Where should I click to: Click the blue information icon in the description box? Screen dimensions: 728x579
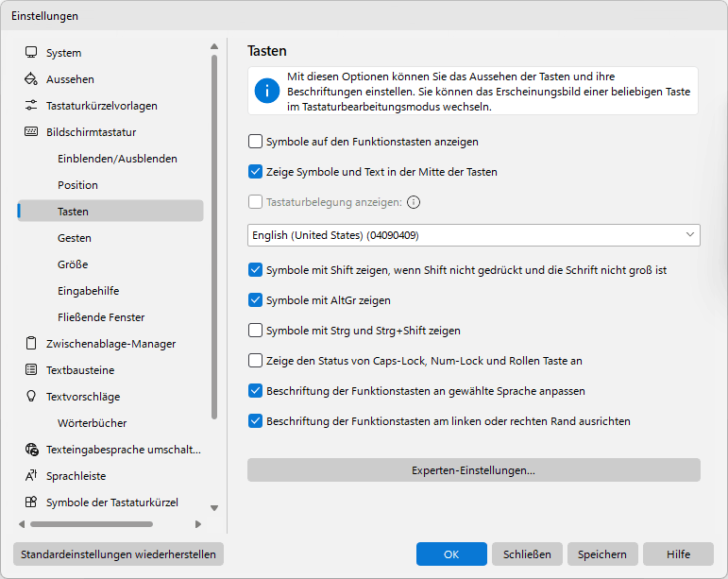(267, 91)
